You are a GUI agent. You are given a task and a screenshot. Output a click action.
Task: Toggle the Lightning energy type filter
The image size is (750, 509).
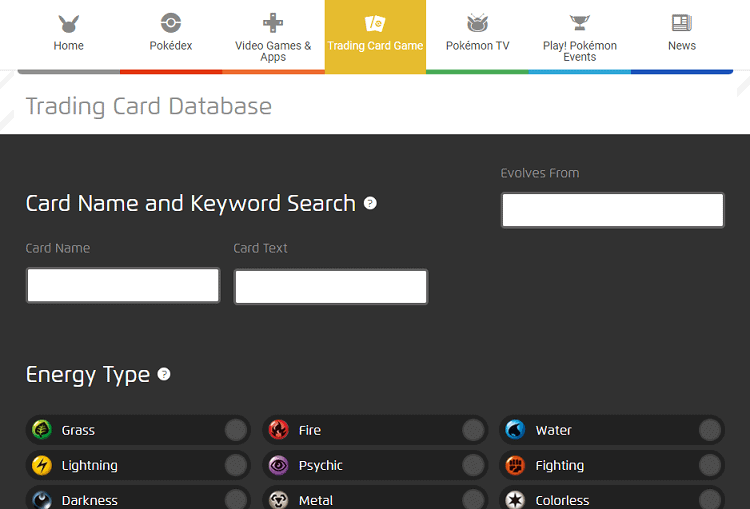235,465
